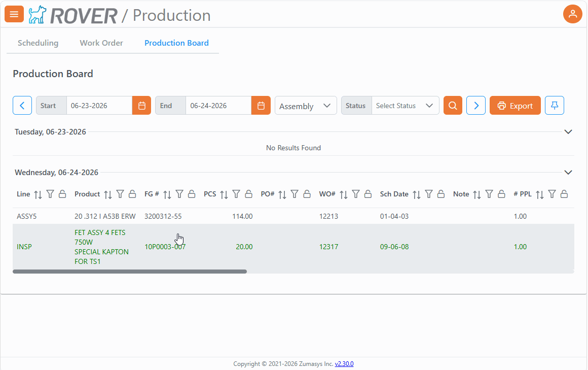
Task: Click the horizontal table scrollbar
Action: pos(130,271)
